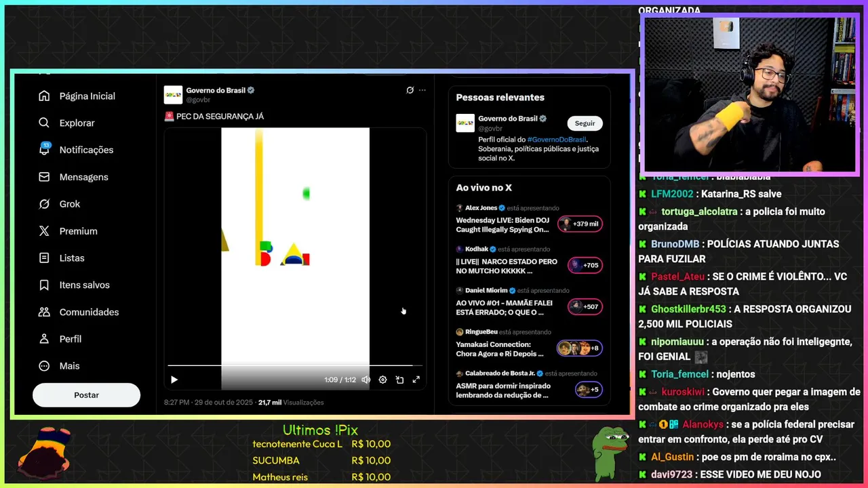
Task: Click Notificações menu label
Action: 86,150
